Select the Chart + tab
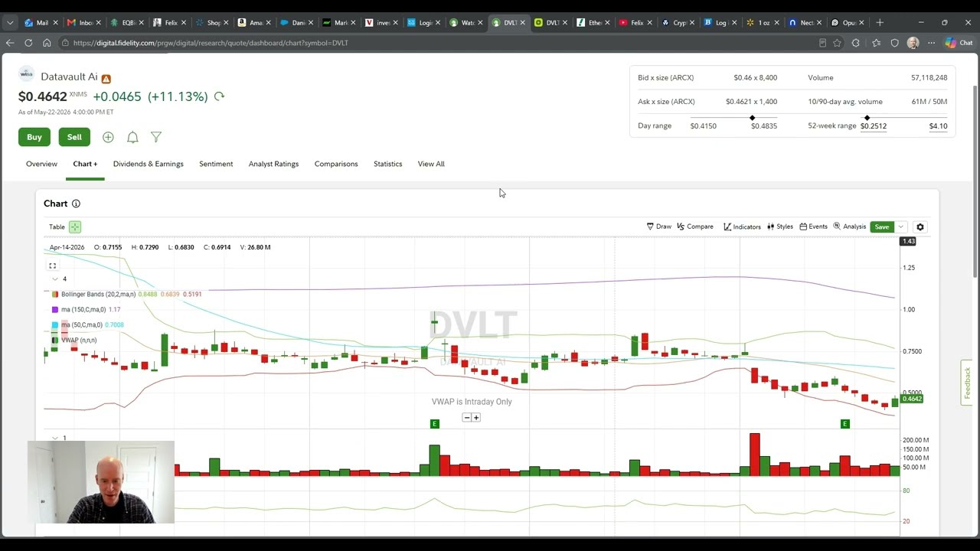Image resolution: width=980 pixels, height=551 pixels. click(85, 164)
